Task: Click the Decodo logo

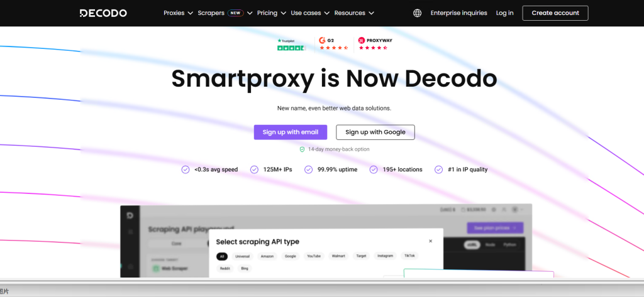Action: click(103, 13)
